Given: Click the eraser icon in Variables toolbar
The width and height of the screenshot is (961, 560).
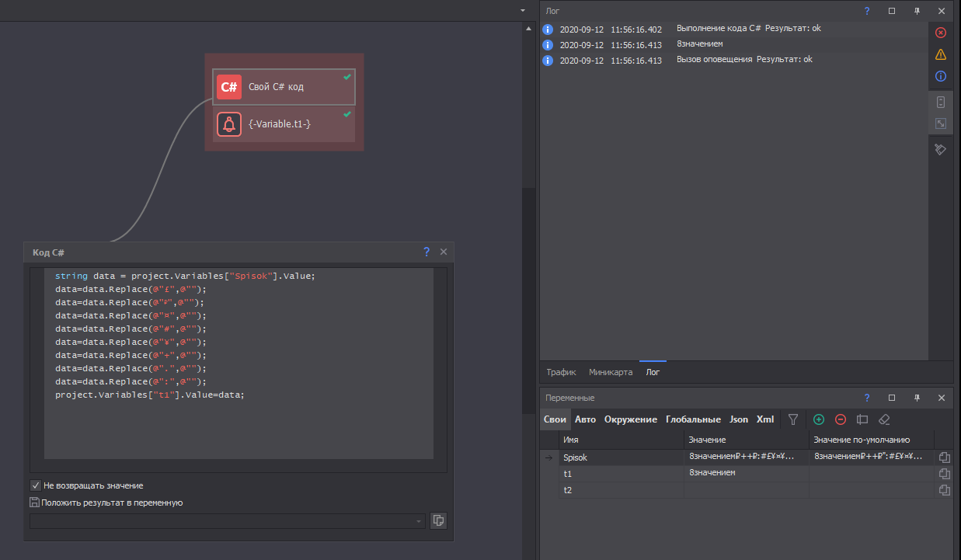Looking at the screenshot, I should coord(883,419).
